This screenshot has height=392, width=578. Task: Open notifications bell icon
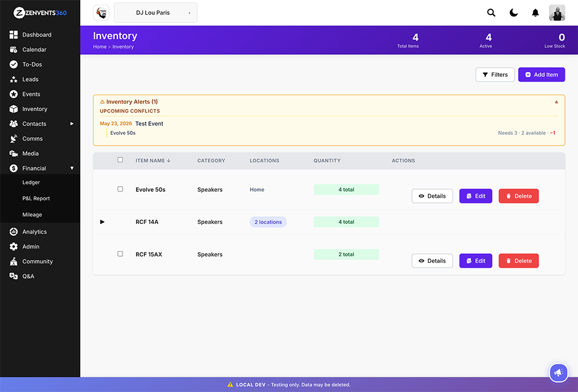point(535,12)
